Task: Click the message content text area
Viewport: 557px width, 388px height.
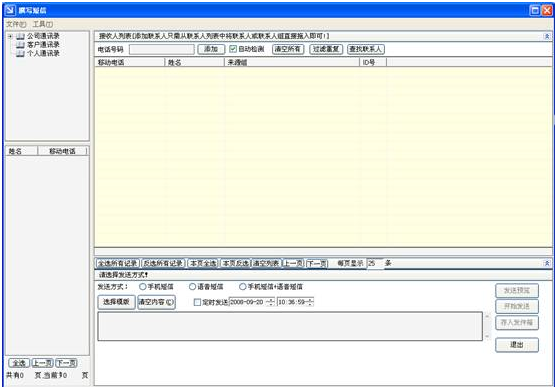Action: tap(290, 326)
